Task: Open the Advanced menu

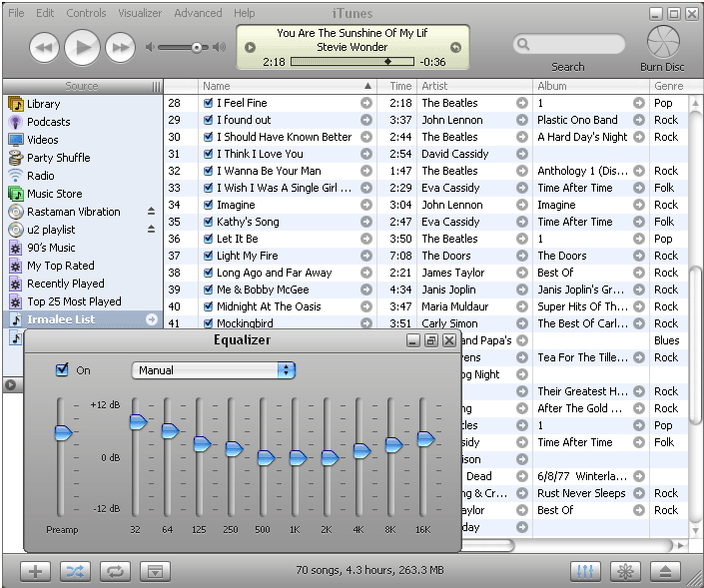Action: tap(198, 13)
